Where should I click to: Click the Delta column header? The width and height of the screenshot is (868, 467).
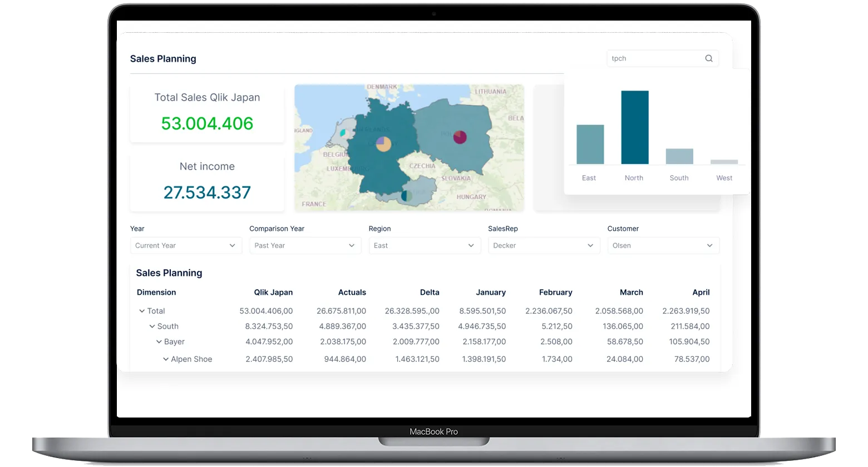(430, 292)
